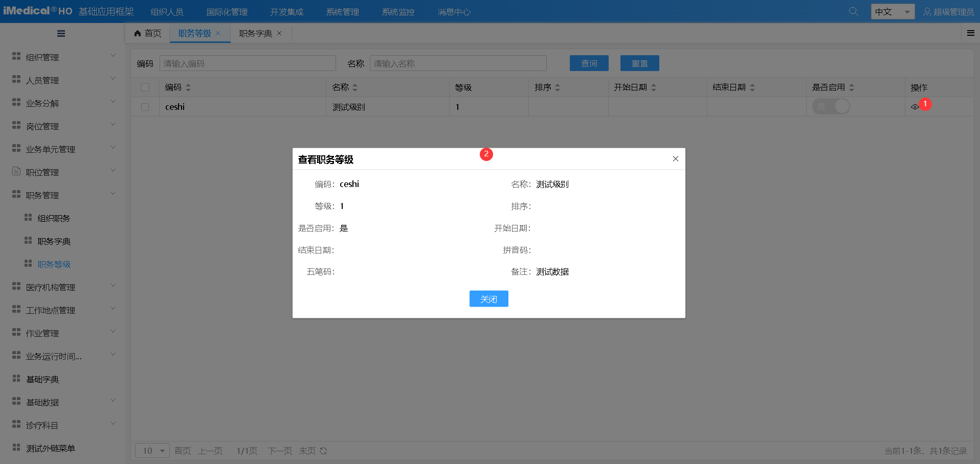The image size is (980, 464).
Task: Click the home icon on 首页 tab
Action: click(138, 33)
